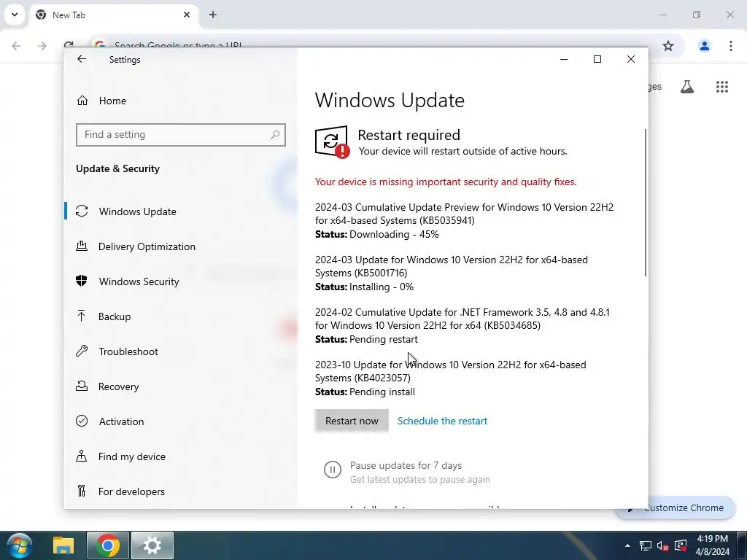Click the Downloading - 45% status text

click(394, 234)
